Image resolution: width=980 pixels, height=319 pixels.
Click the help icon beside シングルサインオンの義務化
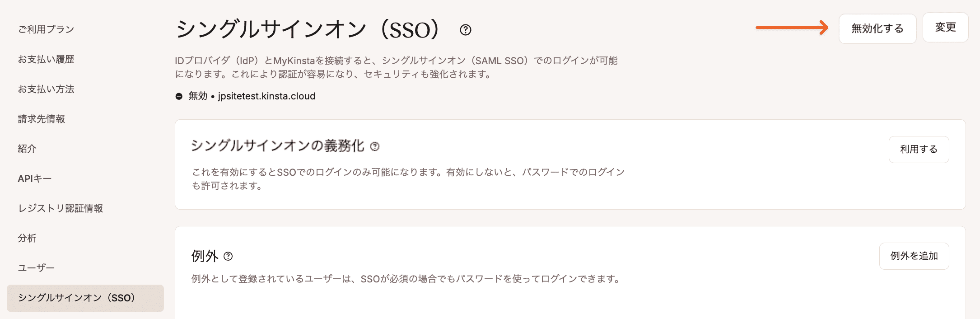pos(374,146)
